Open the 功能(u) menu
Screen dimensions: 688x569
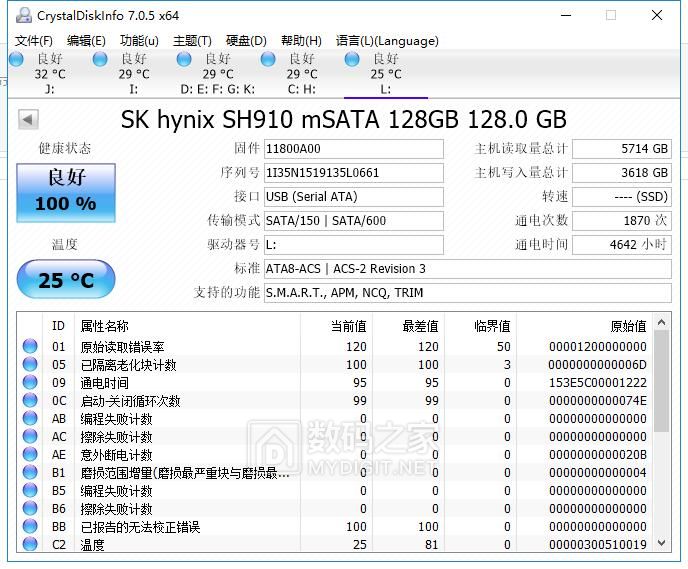(x=139, y=41)
